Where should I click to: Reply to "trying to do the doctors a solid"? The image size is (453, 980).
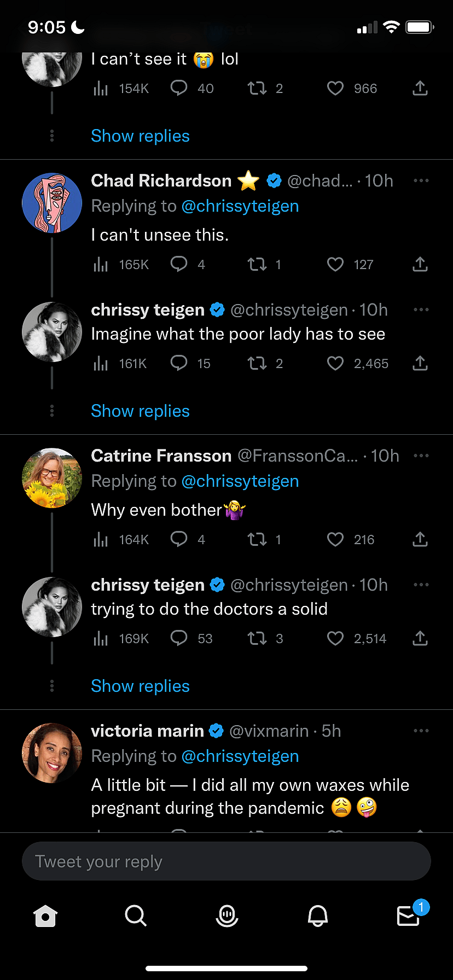[179, 638]
